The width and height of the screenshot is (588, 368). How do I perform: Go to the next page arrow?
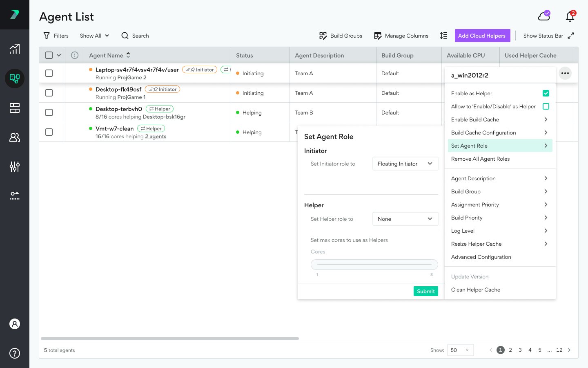(x=569, y=350)
